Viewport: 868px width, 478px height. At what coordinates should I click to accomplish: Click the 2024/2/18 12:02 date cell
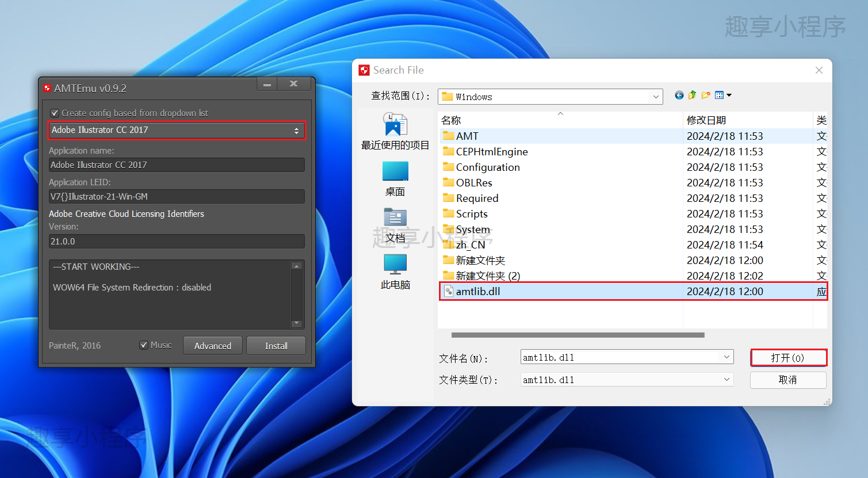(725, 276)
